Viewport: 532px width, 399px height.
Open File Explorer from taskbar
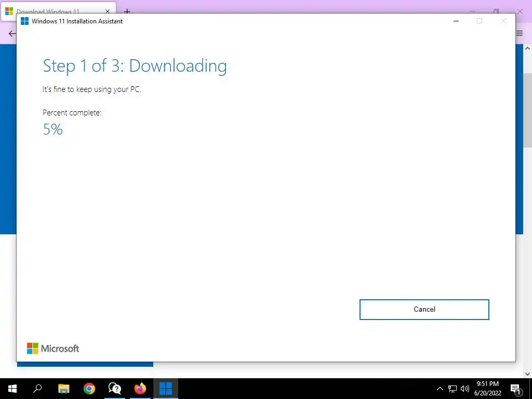(x=63, y=389)
